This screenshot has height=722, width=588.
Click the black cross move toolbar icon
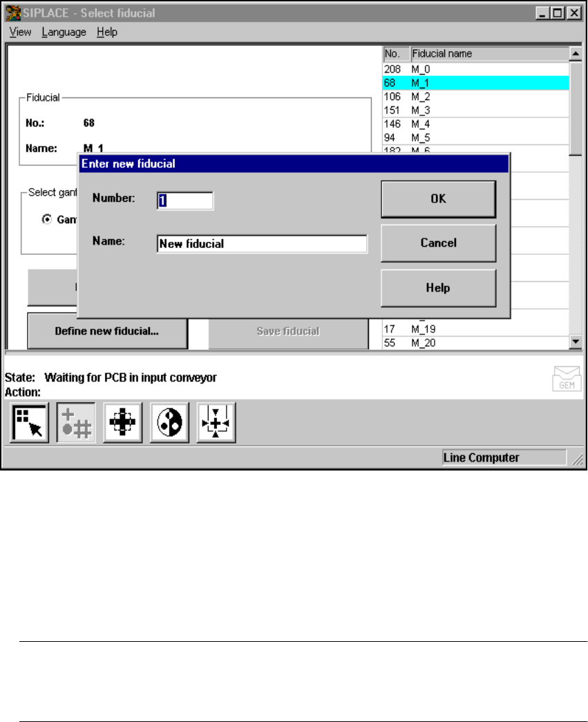[122, 422]
